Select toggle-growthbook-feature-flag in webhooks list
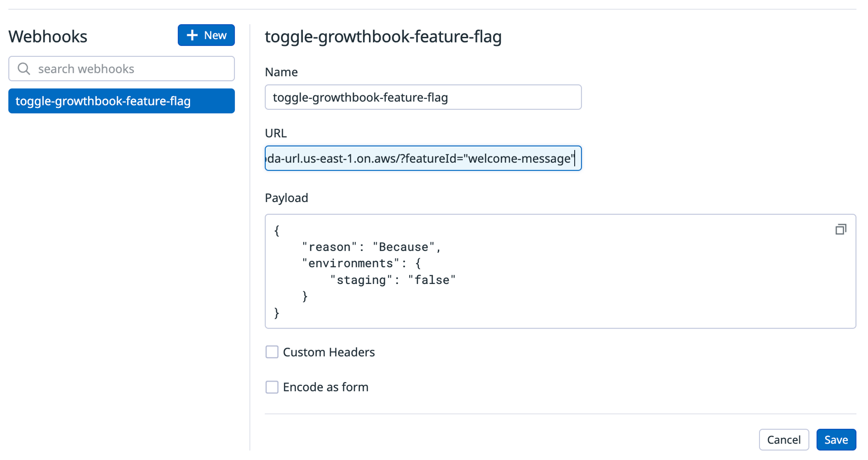The width and height of the screenshot is (868, 460). pos(122,101)
